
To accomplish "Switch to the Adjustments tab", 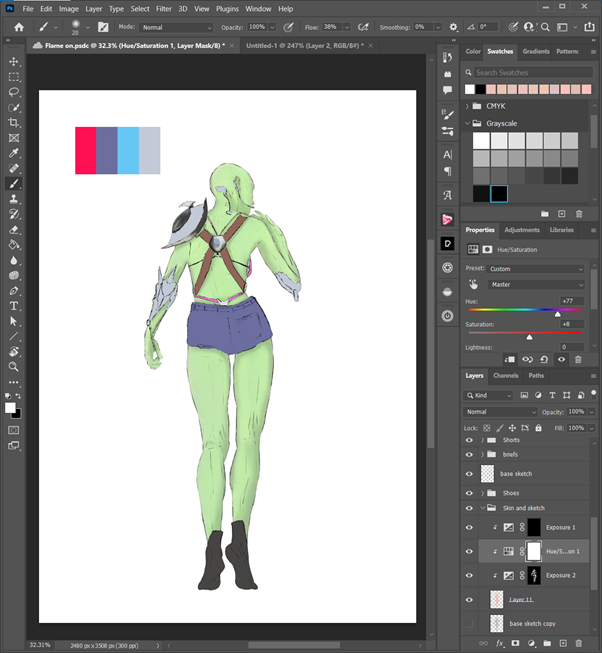I will click(x=521, y=230).
